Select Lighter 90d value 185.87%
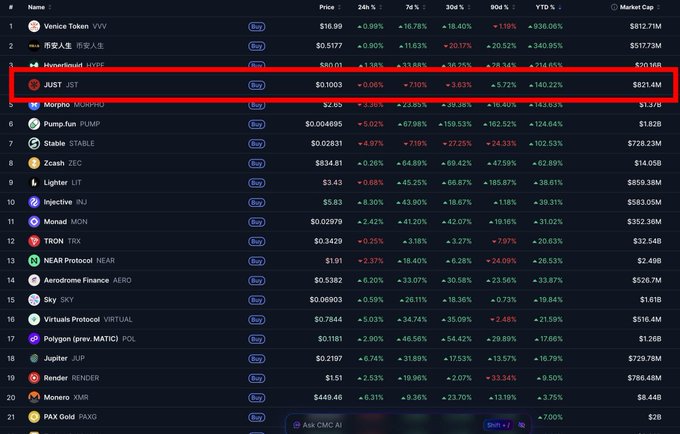Image resolution: width=680 pixels, height=434 pixels. (x=500, y=183)
